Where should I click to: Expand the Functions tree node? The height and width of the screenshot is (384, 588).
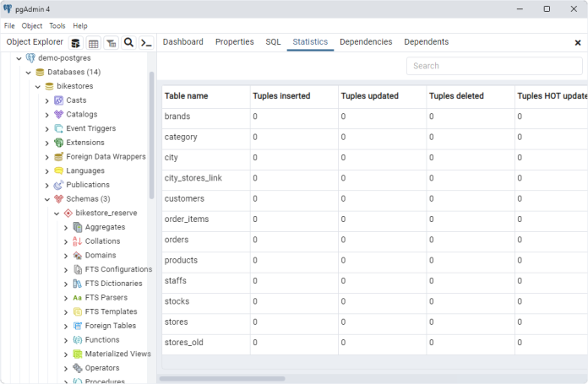pyautogui.click(x=66, y=340)
